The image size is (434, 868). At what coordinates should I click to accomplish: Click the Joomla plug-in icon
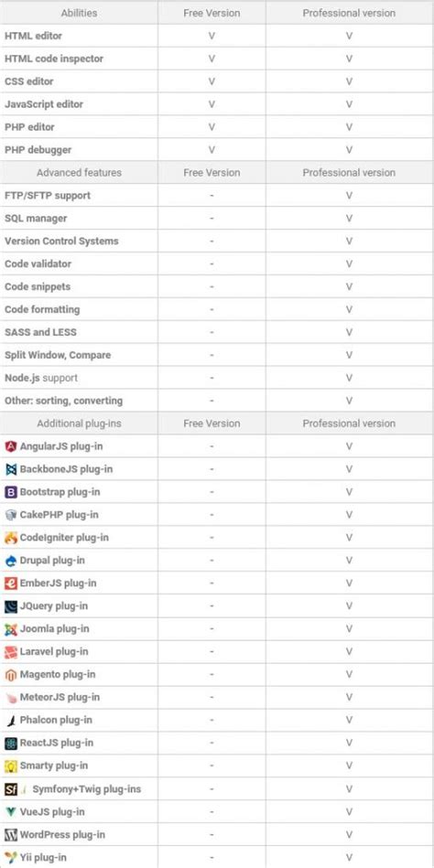coord(11,629)
